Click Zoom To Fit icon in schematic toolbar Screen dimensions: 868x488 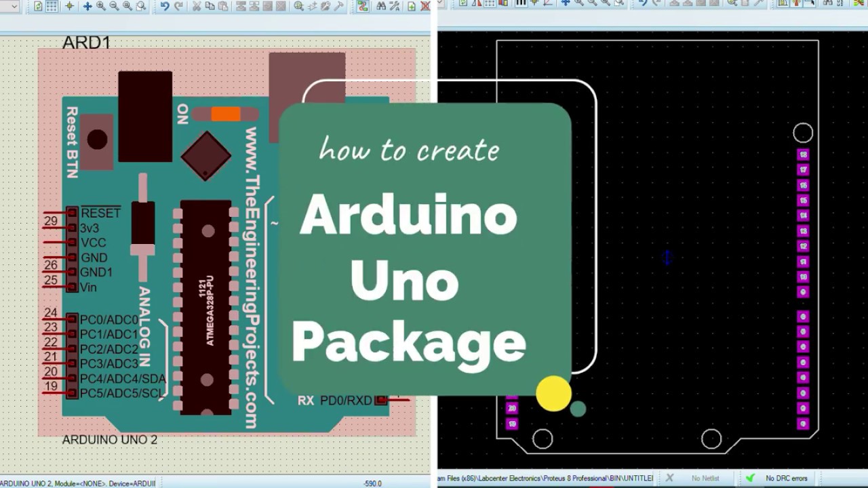click(127, 6)
